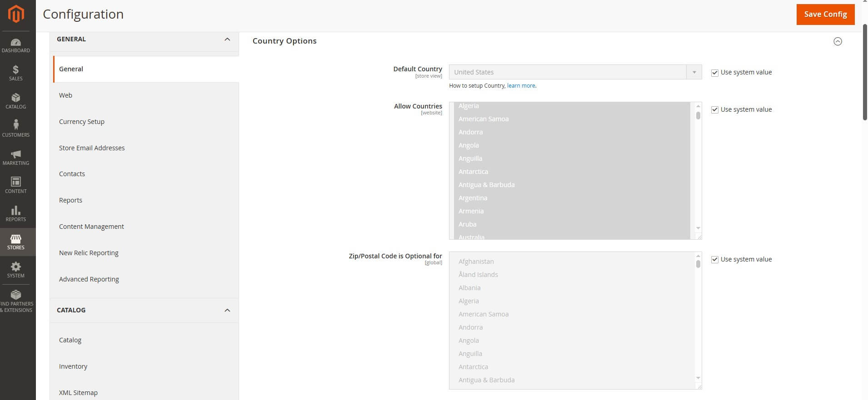Select American Samoa in Allow Countries

pos(572,119)
